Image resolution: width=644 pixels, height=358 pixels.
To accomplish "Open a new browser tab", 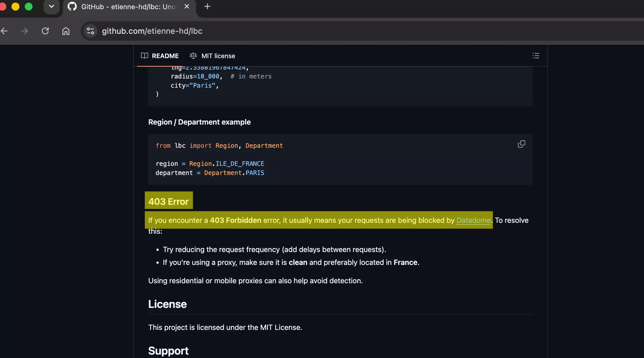I will tap(207, 6).
